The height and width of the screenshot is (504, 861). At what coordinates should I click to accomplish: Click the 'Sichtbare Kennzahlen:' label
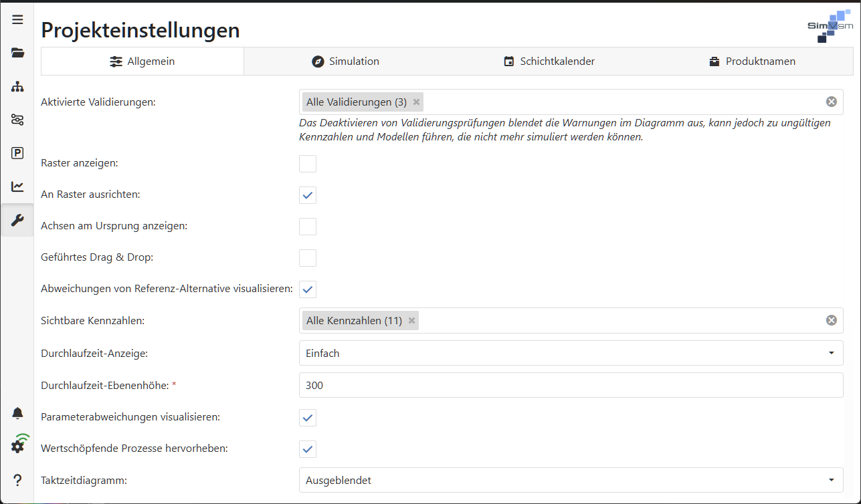93,321
